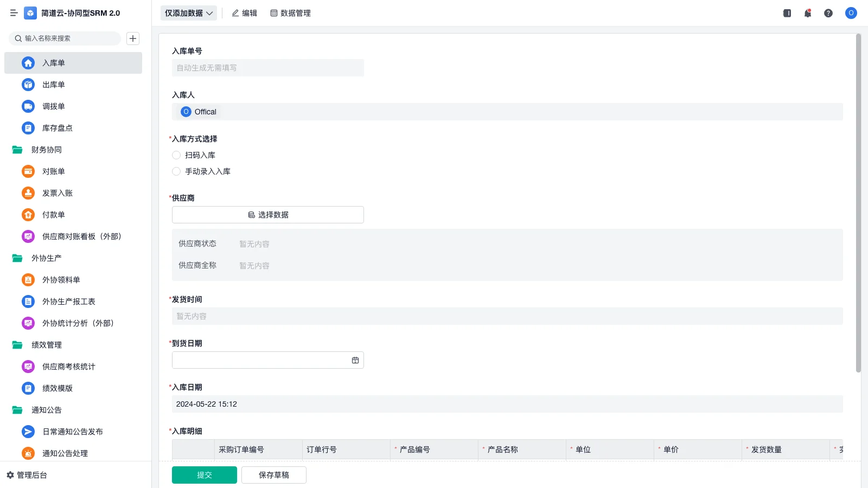Click the 订单行号 column header
The width and height of the screenshot is (868, 488).
pyautogui.click(x=346, y=450)
